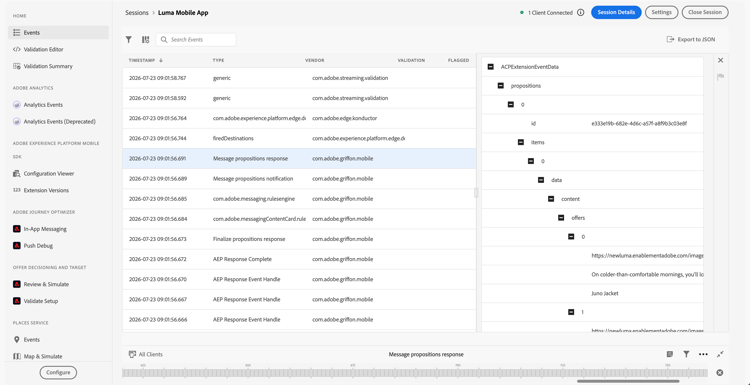750x385 pixels.
Task: Click Close Session button
Action: click(x=705, y=12)
